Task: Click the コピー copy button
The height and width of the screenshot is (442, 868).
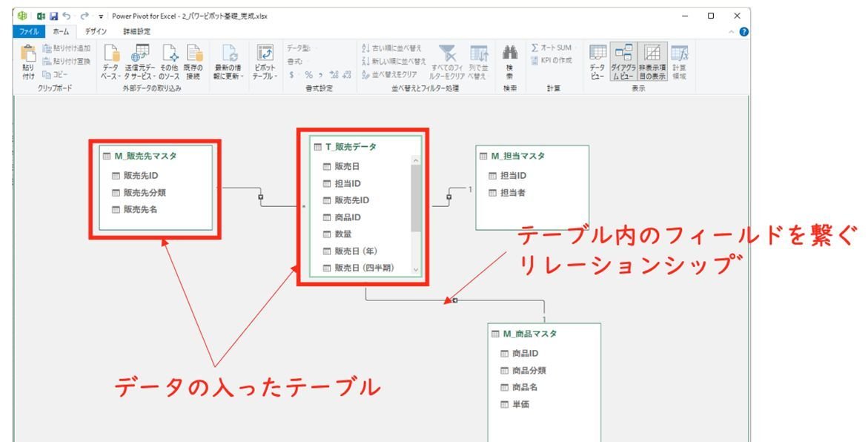Action: coord(56,74)
